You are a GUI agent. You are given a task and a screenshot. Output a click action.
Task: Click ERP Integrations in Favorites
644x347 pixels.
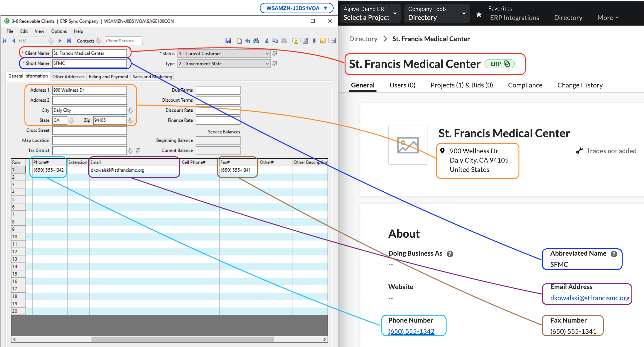514,18
